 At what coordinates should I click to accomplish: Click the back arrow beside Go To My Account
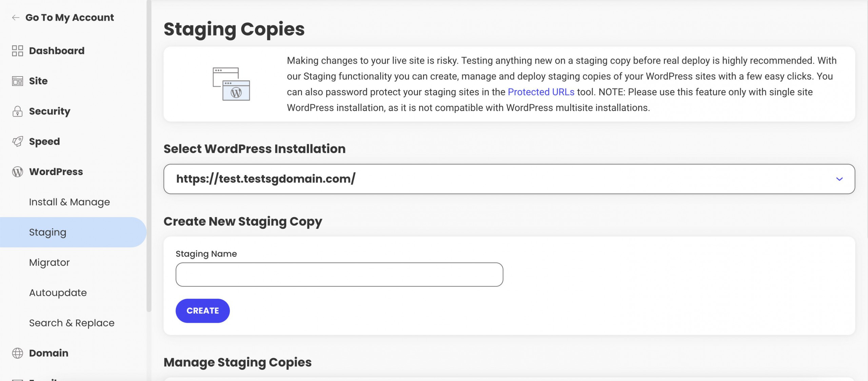coord(16,18)
